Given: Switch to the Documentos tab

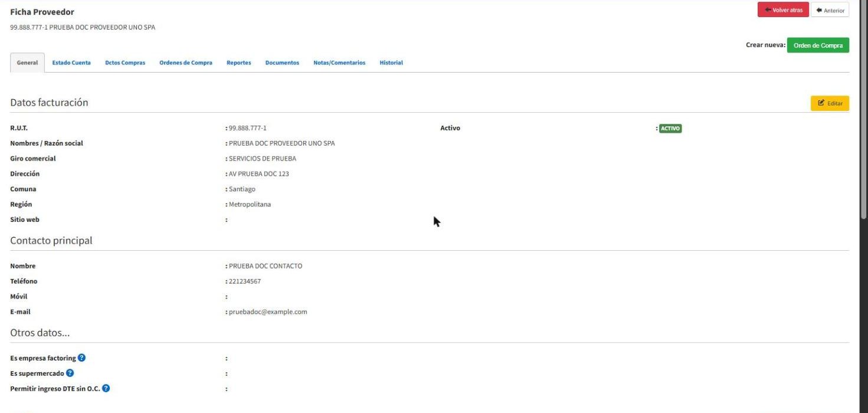Looking at the screenshot, I should tap(282, 63).
